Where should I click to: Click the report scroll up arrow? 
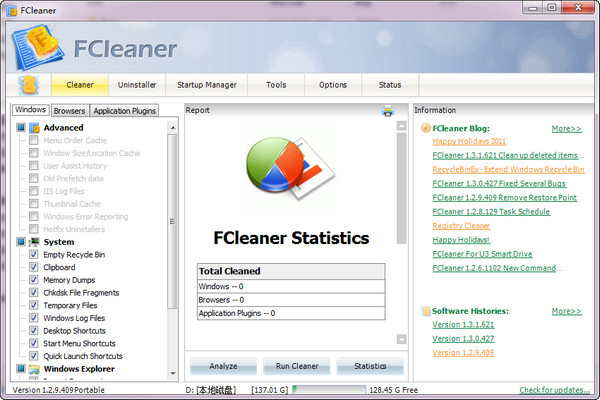401,126
